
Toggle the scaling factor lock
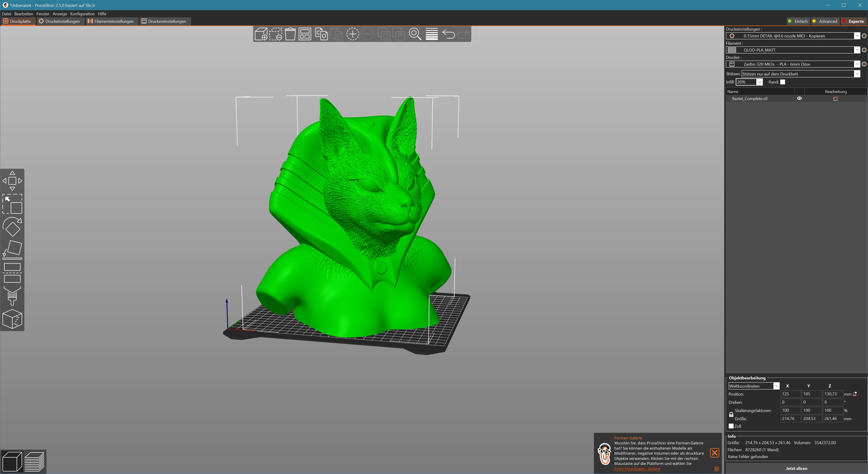tap(731, 414)
